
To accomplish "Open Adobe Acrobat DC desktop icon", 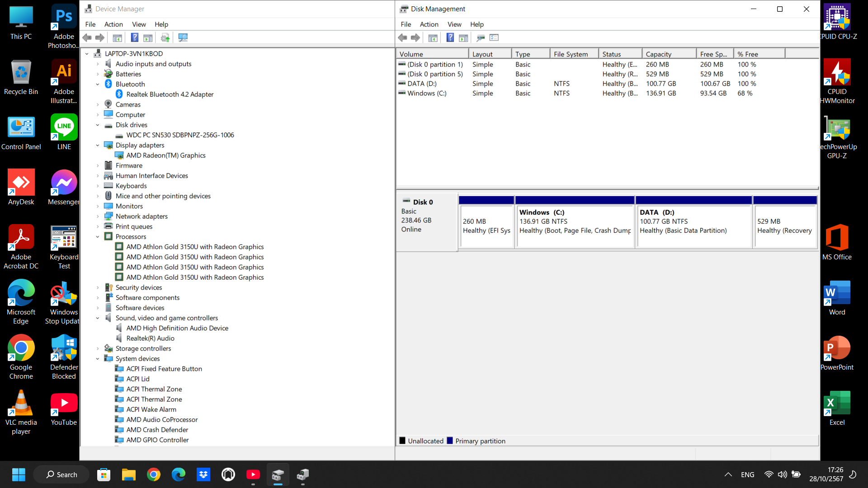I will (21, 247).
